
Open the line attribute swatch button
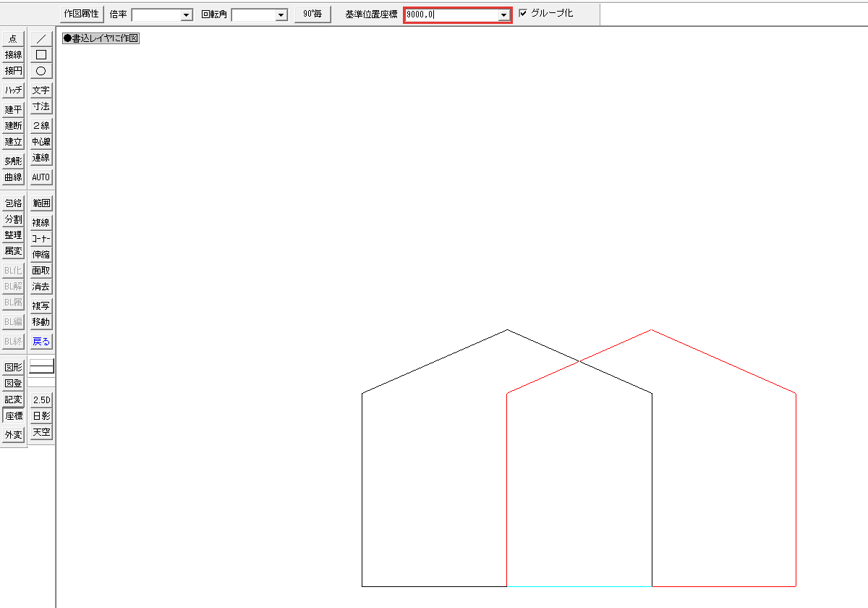tap(41, 367)
